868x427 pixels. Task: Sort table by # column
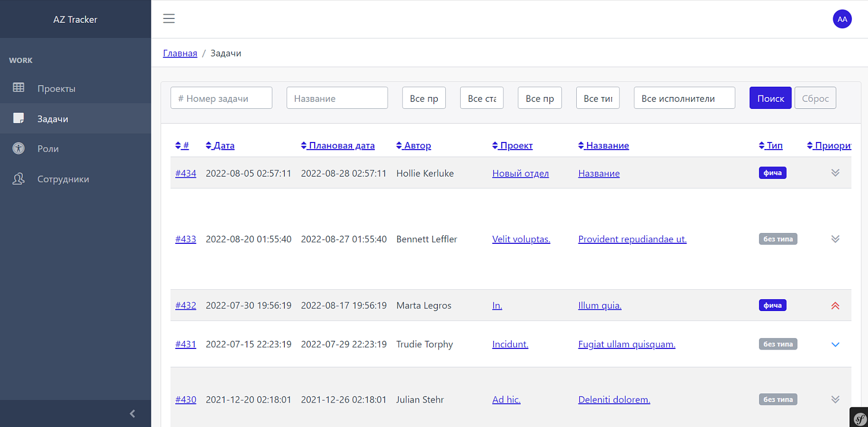click(x=182, y=145)
